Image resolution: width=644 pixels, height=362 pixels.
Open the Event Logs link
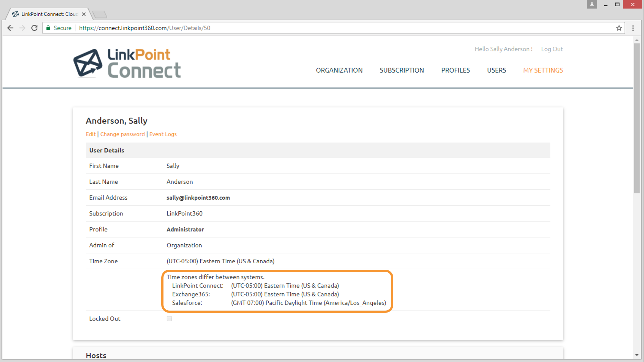point(163,134)
